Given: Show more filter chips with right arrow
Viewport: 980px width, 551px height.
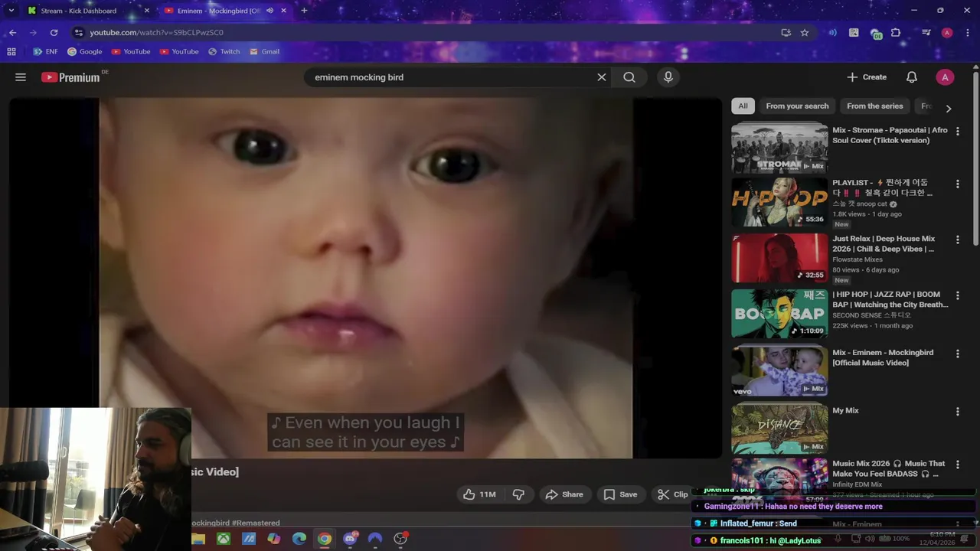Looking at the screenshot, I should click(949, 109).
